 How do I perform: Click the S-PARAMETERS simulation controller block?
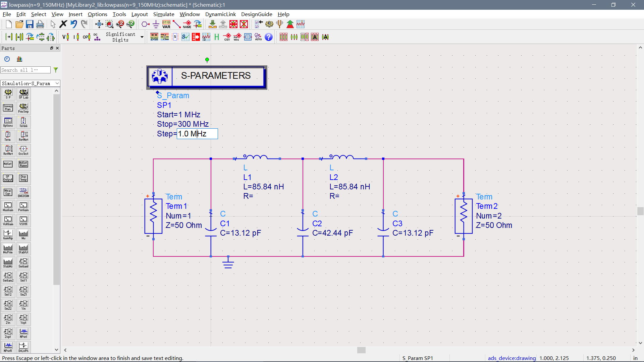click(207, 77)
